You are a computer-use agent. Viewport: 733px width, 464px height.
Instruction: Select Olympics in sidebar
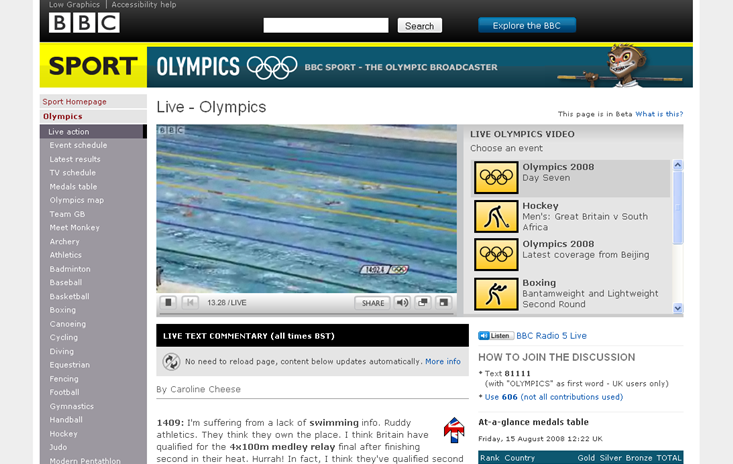[x=63, y=116]
